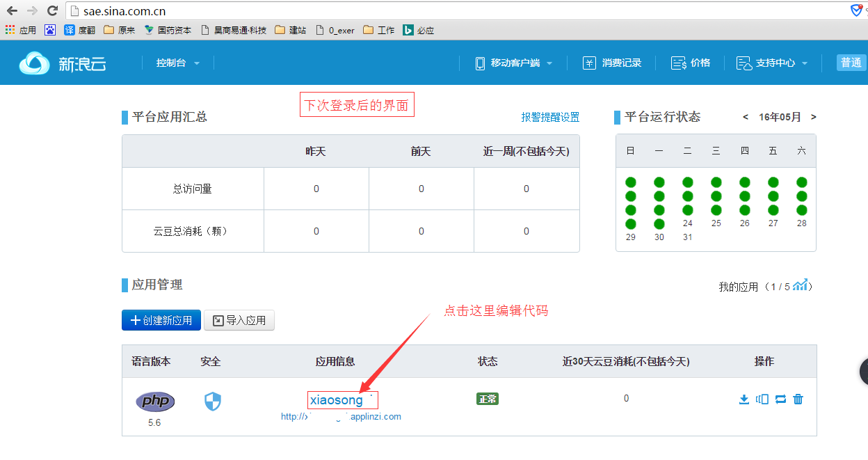Click the 总访问量 row label
The width and height of the screenshot is (868, 460).
point(192,189)
